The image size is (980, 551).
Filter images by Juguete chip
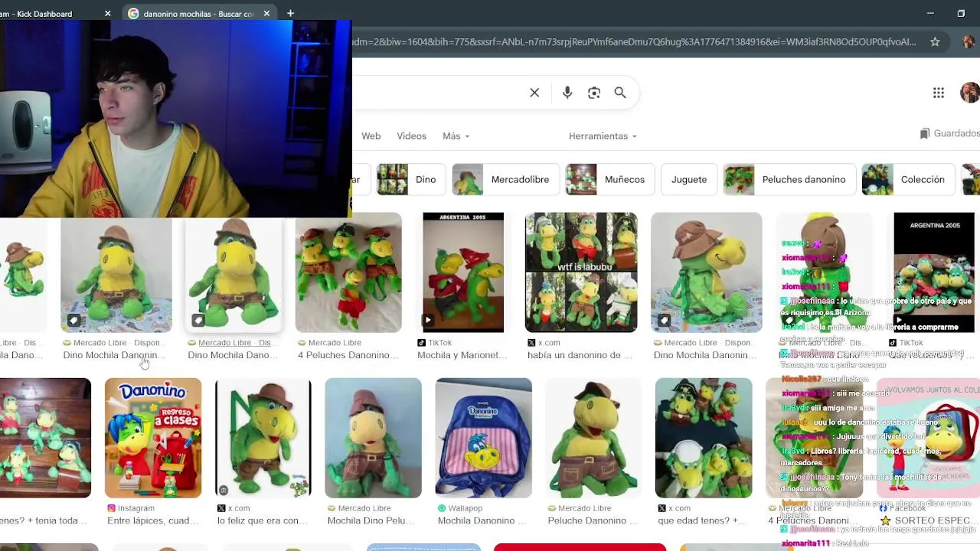(689, 179)
